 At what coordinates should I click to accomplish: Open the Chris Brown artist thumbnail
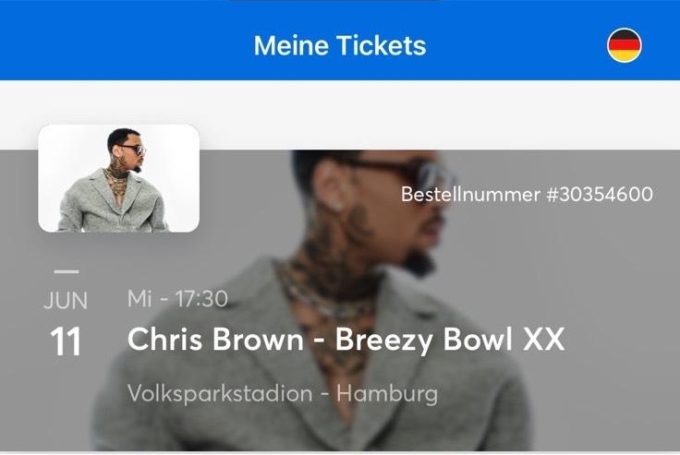coord(119,178)
